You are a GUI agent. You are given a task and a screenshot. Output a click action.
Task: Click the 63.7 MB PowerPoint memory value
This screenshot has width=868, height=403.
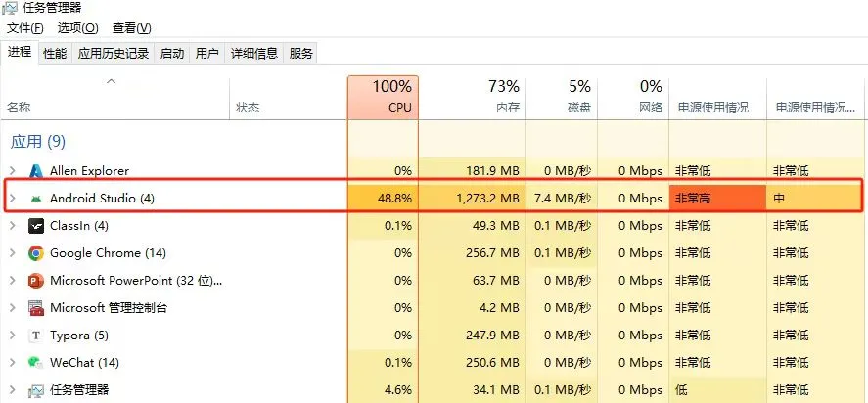(x=497, y=281)
